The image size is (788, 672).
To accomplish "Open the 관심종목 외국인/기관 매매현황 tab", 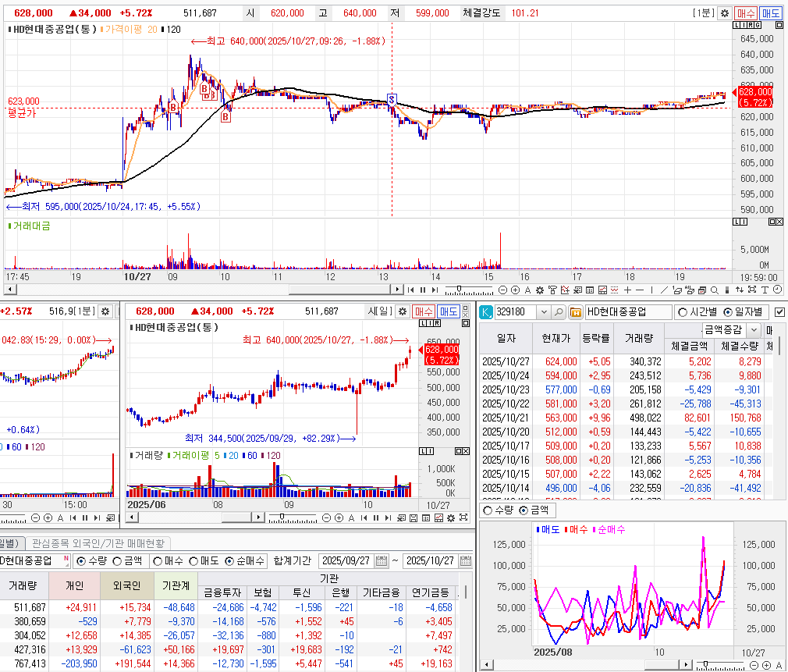I will (98, 543).
